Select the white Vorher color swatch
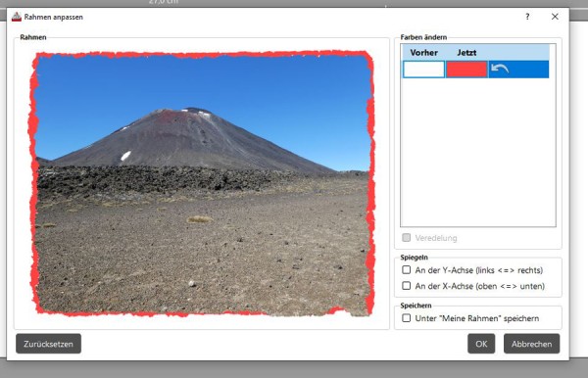The image size is (588, 378). coord(423,70)
